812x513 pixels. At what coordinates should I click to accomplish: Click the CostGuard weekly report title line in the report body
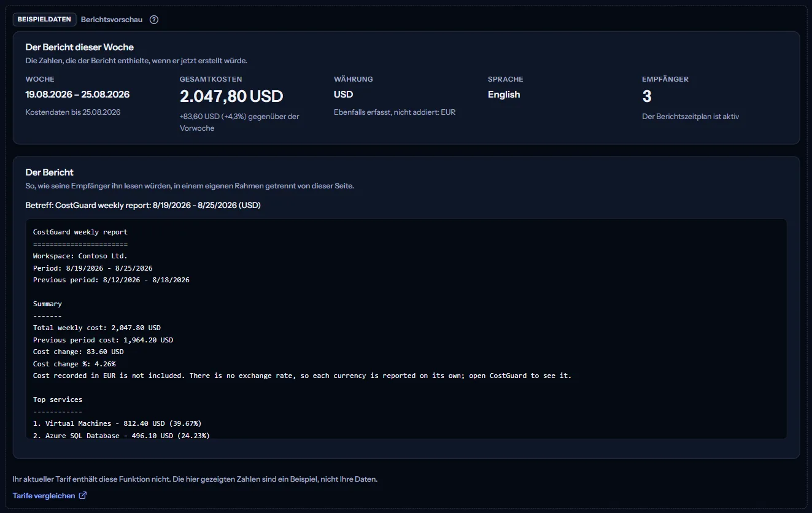pos(80,233)
